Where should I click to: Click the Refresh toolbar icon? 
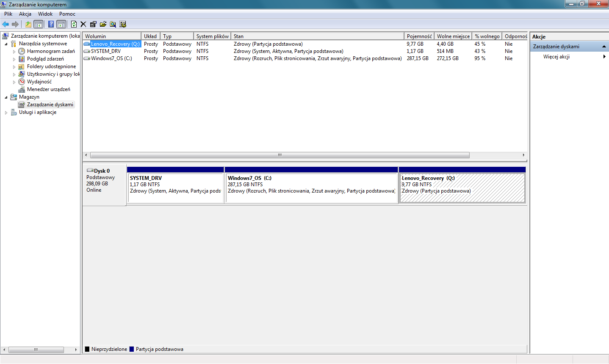point(74,24)
